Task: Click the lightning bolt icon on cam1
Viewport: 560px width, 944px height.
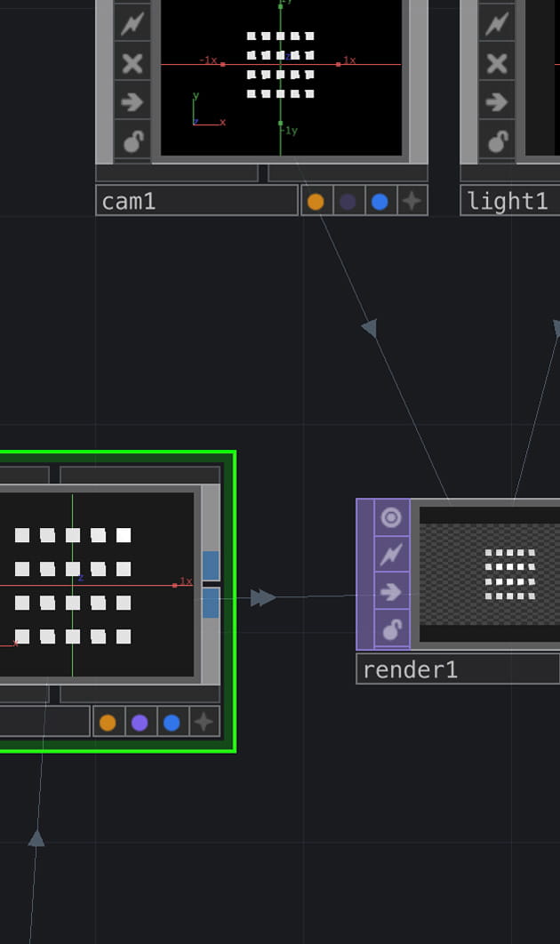Action: (x=132, y=24)
